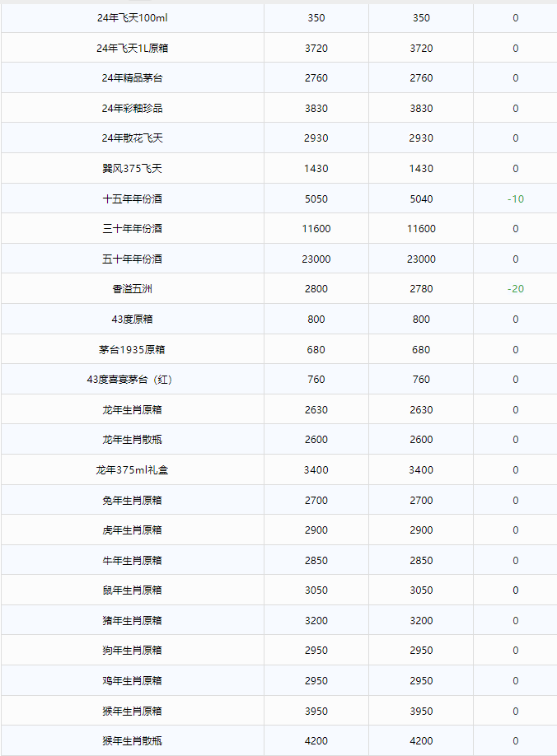
Task: Select the 0 change in 鸡年生肖原箱 row
Action: 516,681
